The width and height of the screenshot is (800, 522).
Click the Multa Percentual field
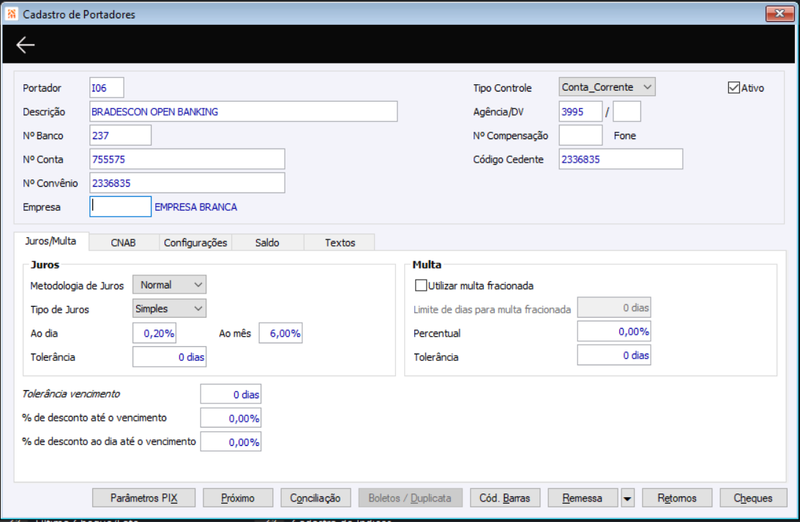(x=614, y=331)
